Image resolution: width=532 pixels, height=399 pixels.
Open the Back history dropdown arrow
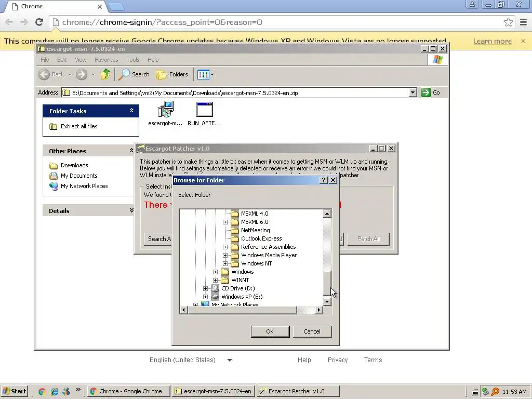70,74
